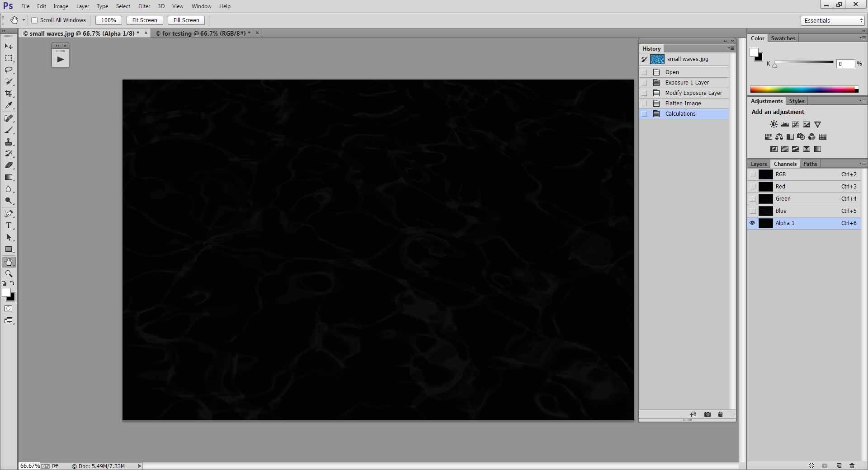
Task: Select the Lasso tool
Action: click(9, 70)
